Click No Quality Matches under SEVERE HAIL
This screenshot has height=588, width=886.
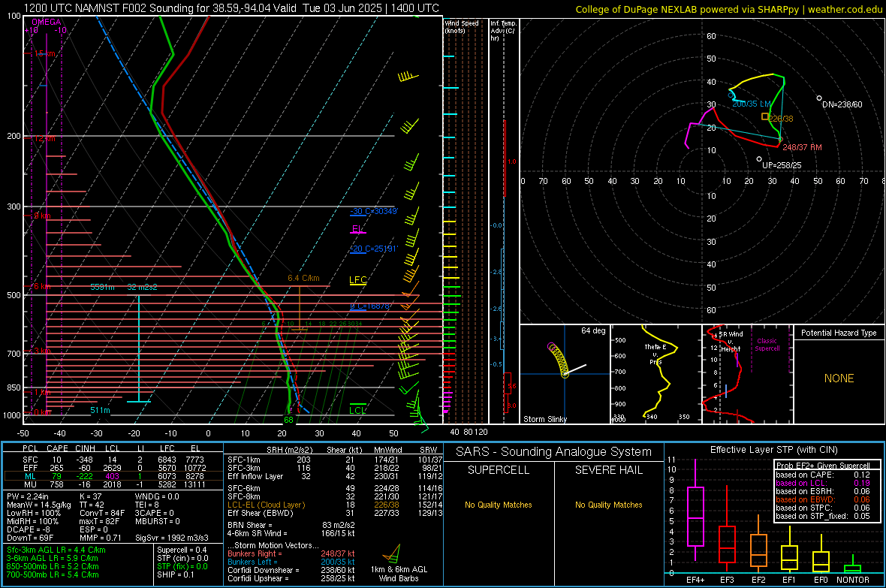(608, 505)
